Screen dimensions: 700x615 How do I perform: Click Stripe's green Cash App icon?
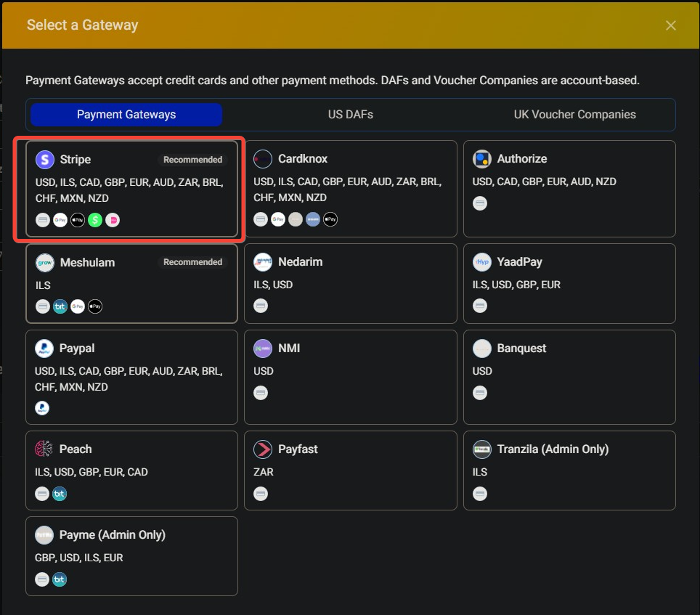pyautogui.click(x=95, y=220)
